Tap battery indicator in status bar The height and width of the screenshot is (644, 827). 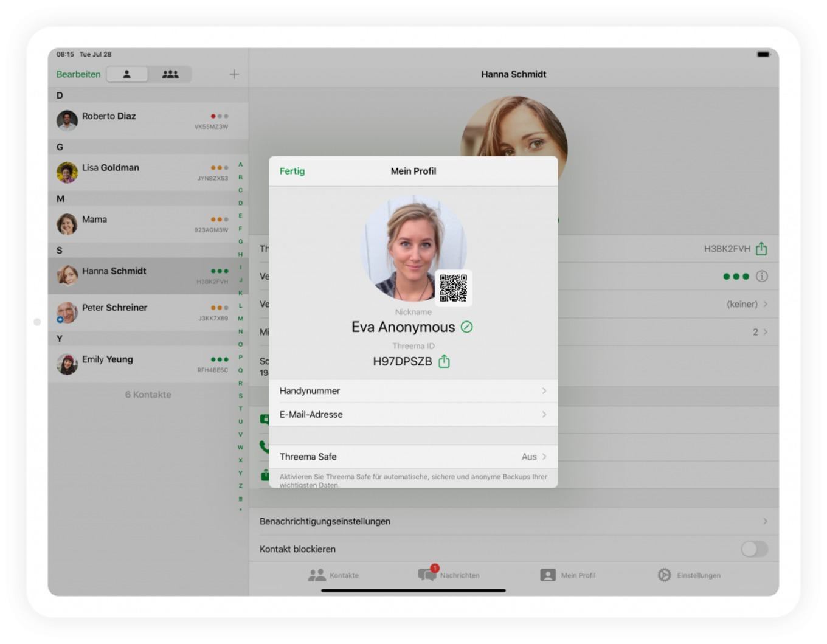[763, 54]
